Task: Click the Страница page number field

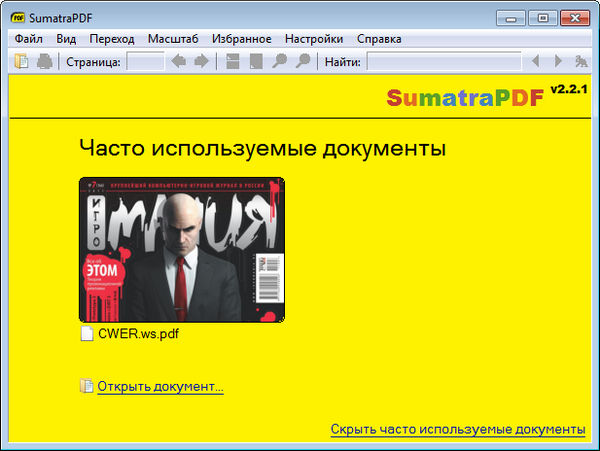Action: [x=146, y=62]
